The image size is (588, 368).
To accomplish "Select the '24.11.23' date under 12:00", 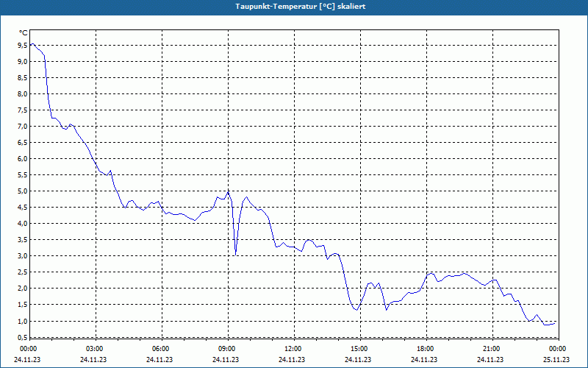I will click(292, 360).
